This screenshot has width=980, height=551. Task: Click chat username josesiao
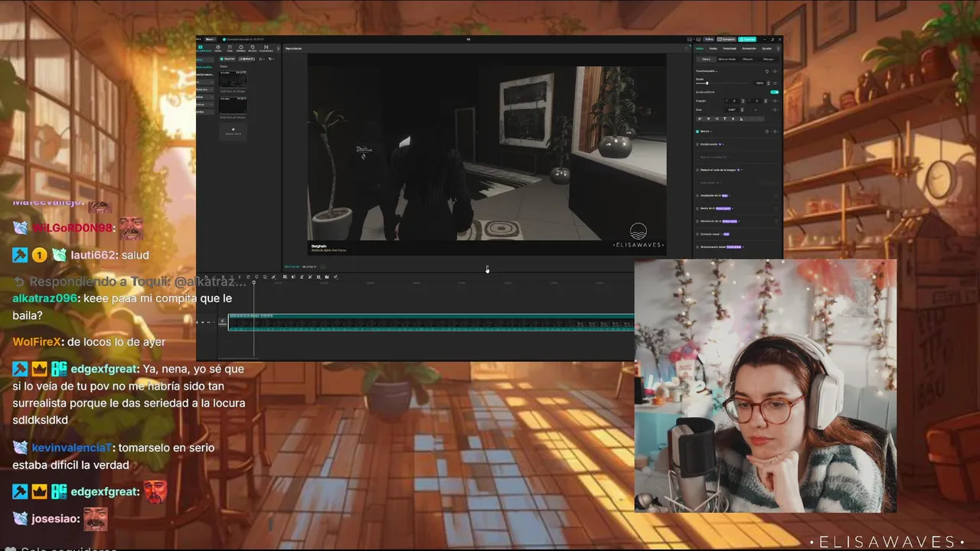pyautogui.click(x=53, y=519)
